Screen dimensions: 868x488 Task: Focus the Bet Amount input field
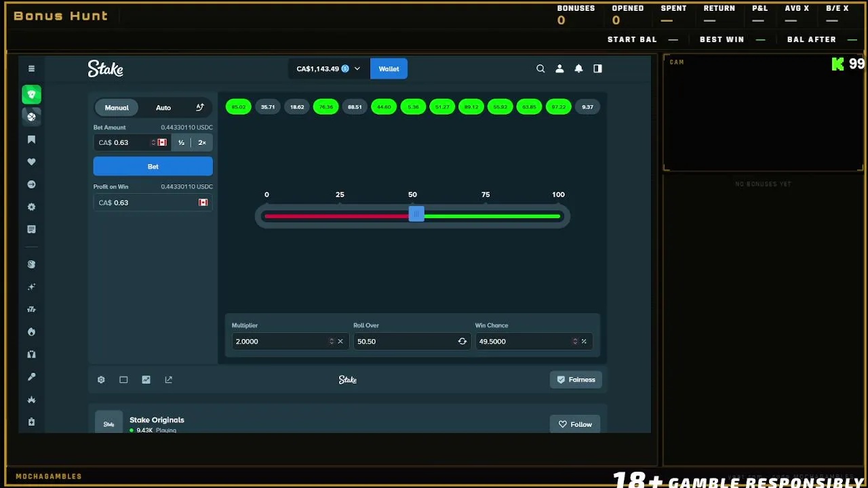(x=132, y=142)
